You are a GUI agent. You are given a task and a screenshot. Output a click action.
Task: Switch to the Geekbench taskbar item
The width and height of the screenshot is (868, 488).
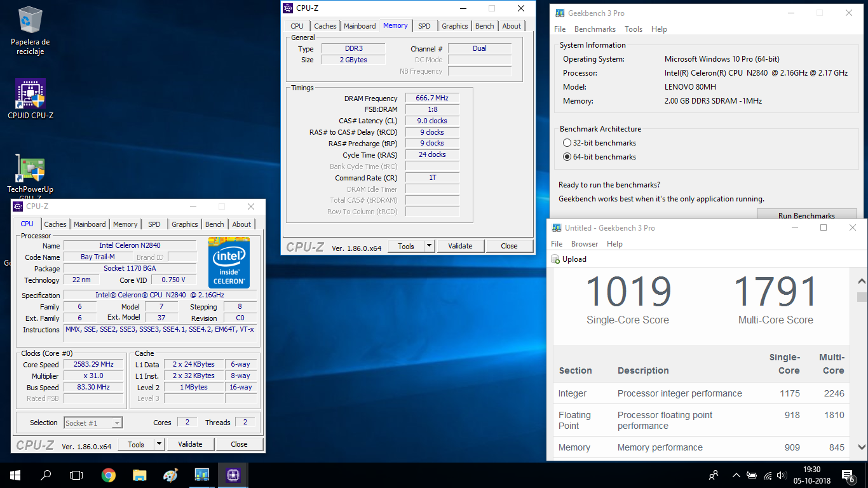(201, 475)
